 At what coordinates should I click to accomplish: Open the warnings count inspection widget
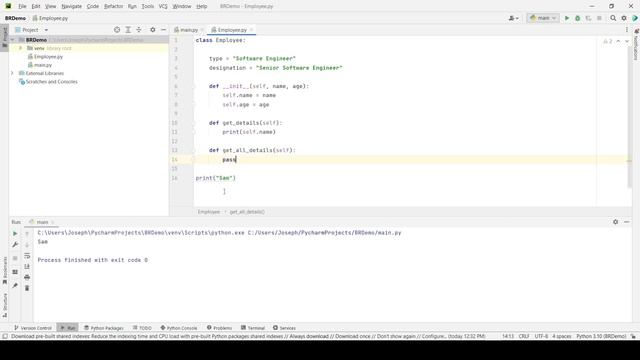point(608,41)
